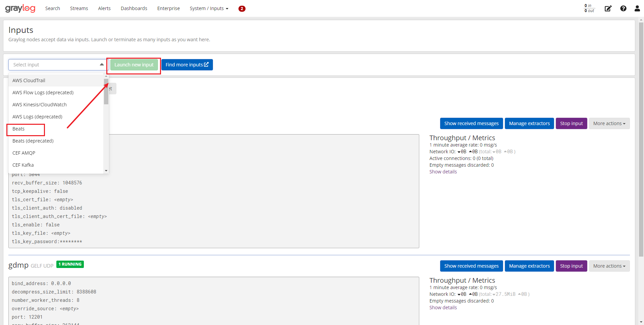This screenshot has width=644, height=325.
Task: Open the Dashboards menu item
Action: point(134,8)
